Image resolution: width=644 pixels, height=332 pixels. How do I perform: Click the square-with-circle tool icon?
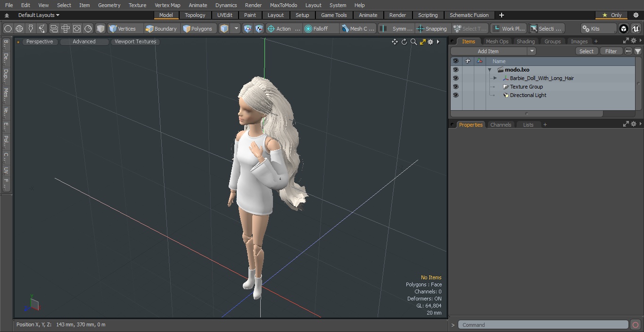click(77, 29)
